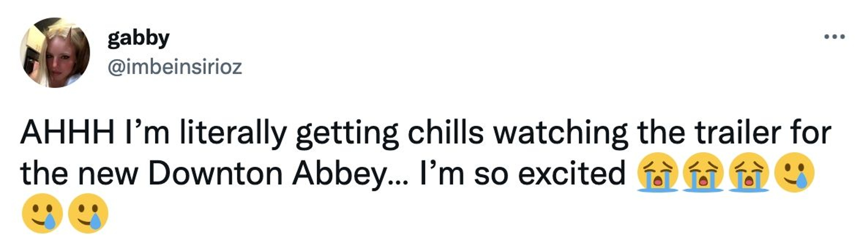This screenshot has width=868, height=246.
Task: Click the smiling-tear emoji ending the second line
Action: [x=794, y=173]
